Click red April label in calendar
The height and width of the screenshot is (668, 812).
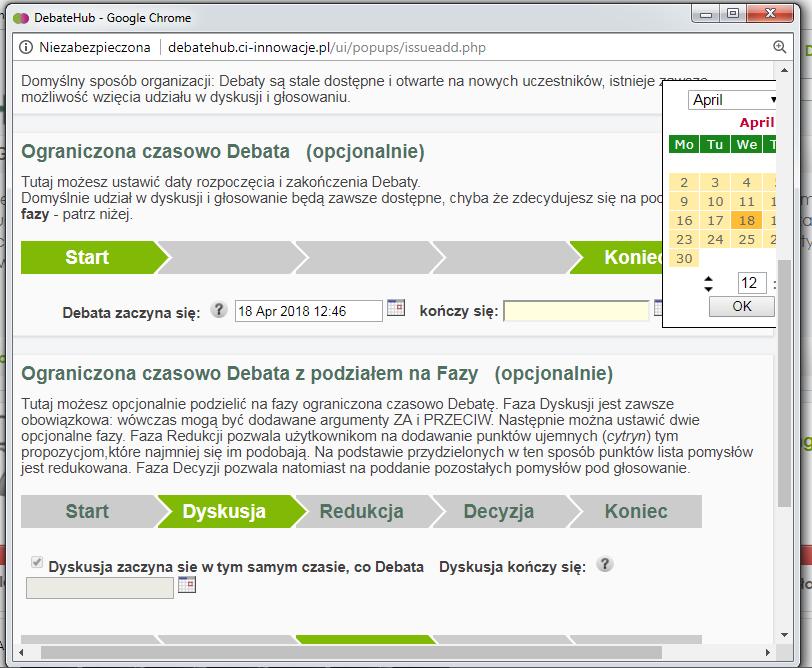point(757,123)
